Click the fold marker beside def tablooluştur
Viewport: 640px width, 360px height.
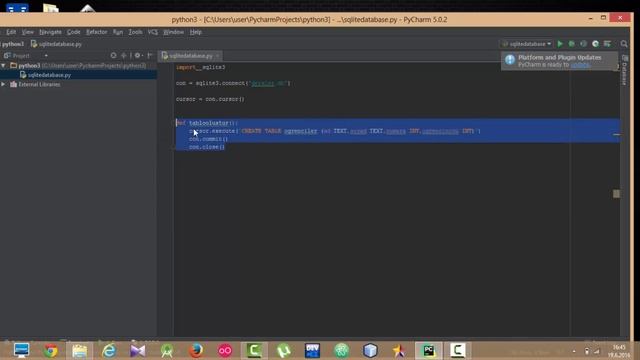173,123
